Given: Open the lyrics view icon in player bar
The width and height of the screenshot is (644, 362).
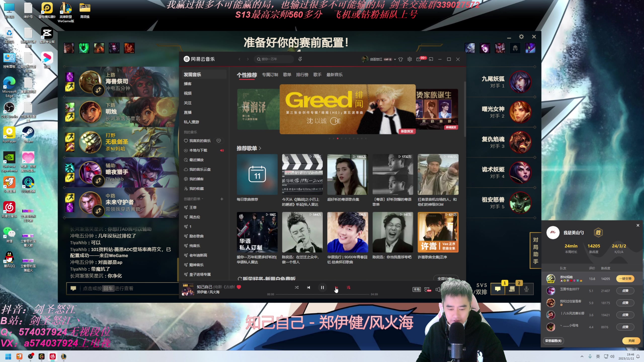Looking at the screenshot, I should (348, 287).
